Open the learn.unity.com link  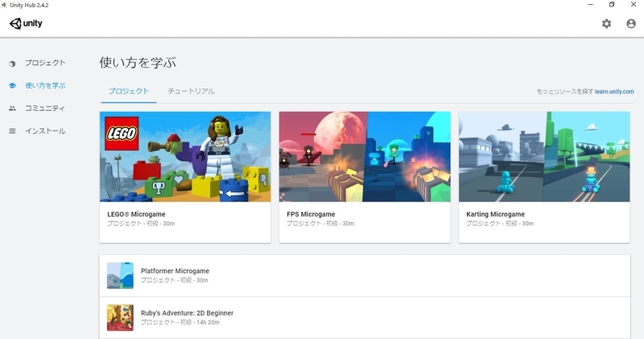click(614, 92)
